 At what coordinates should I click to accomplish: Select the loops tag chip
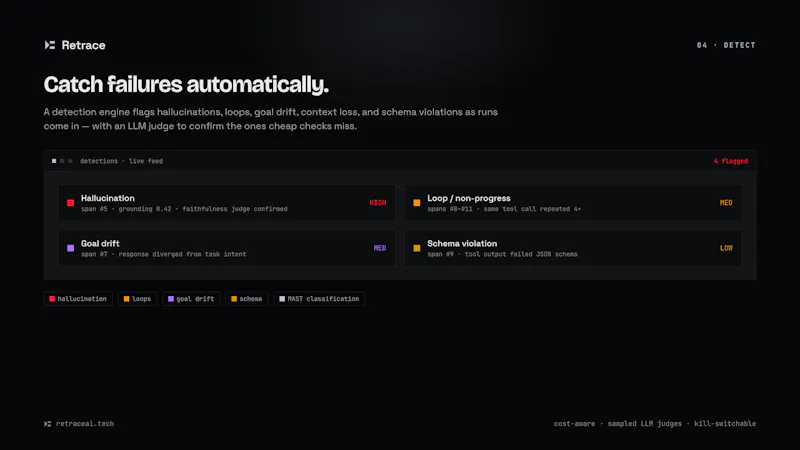138,299
